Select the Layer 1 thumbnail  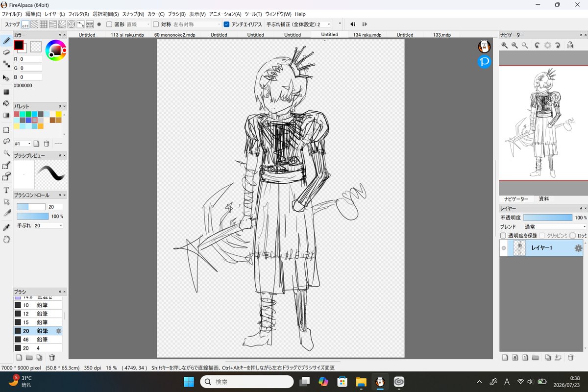click(x=519, y=248)
